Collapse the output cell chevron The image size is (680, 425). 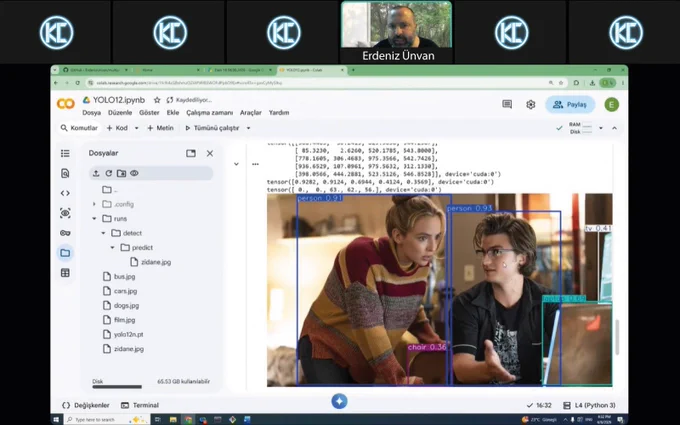[236, 164]
